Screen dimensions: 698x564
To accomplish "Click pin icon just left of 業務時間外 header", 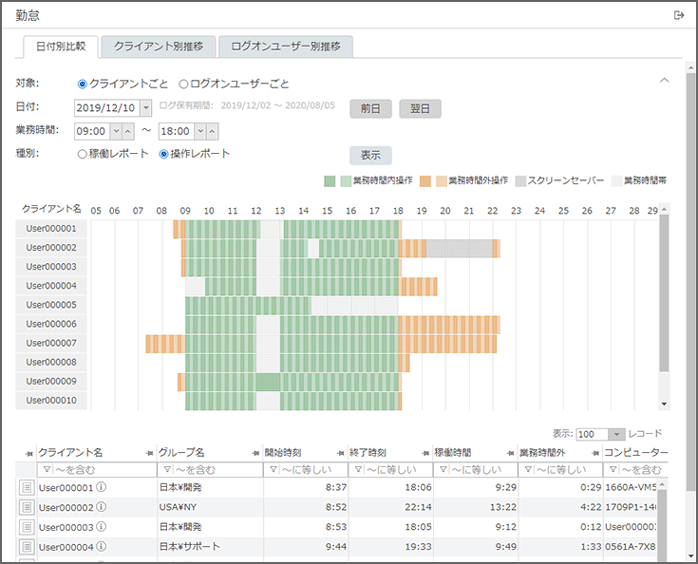I will (511, 454).
